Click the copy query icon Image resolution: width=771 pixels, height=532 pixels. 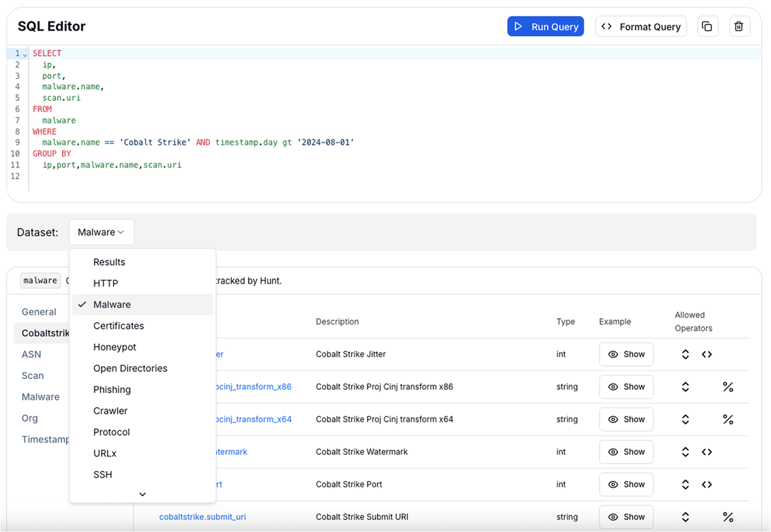pyautogui.click(x=707, y=27)
